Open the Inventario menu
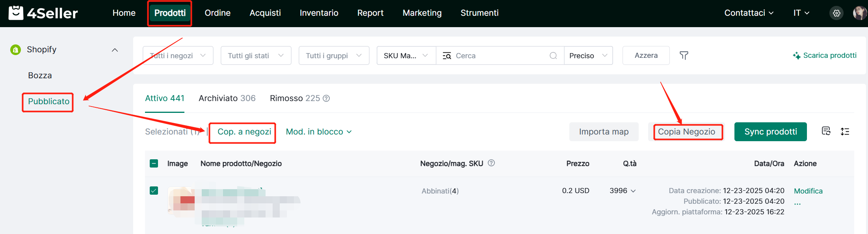The width and height of the screenshot is (868, 234). (x=319, y=13)
